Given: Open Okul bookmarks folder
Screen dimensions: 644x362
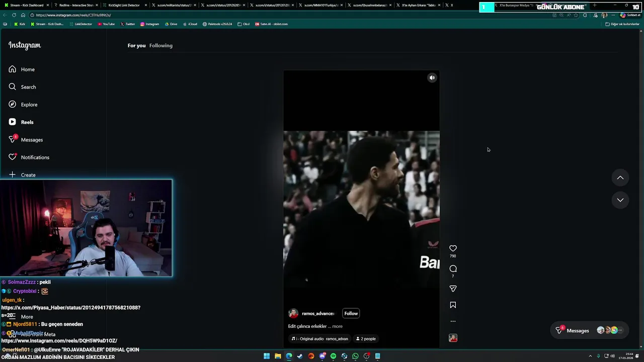Looking at the screenshot, I should pos(244,24).
